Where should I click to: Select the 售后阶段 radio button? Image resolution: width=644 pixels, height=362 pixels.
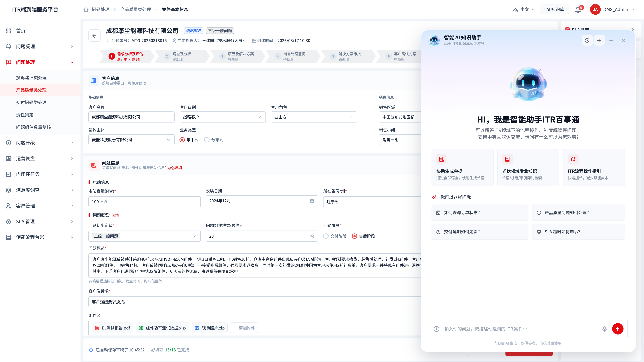tap(354, 236)
